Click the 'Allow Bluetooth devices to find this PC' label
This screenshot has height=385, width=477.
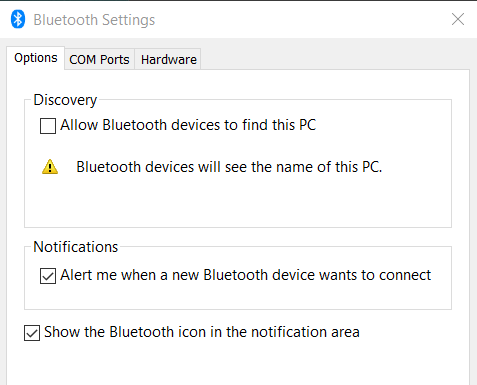pos(188,125)
